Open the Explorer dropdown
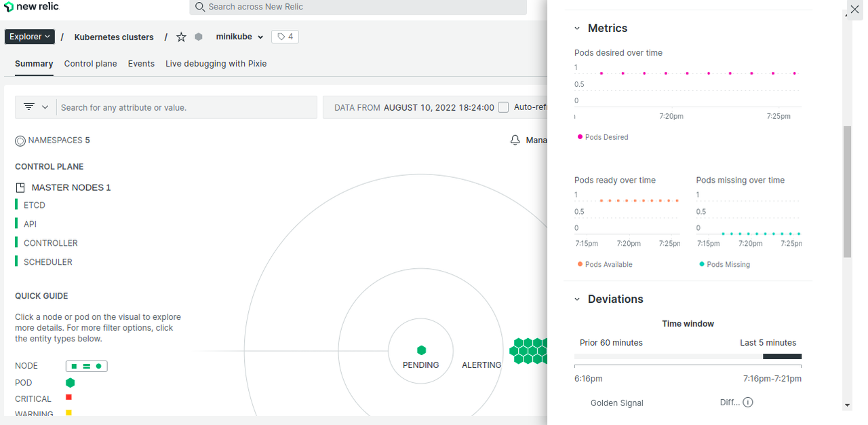868x425 pixels. click(x=29, y=37)
